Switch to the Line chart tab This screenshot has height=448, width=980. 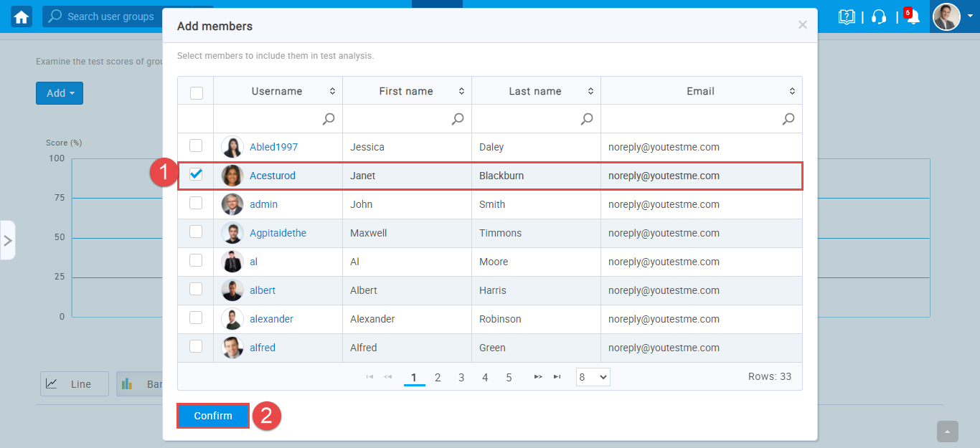coord(74,384)
